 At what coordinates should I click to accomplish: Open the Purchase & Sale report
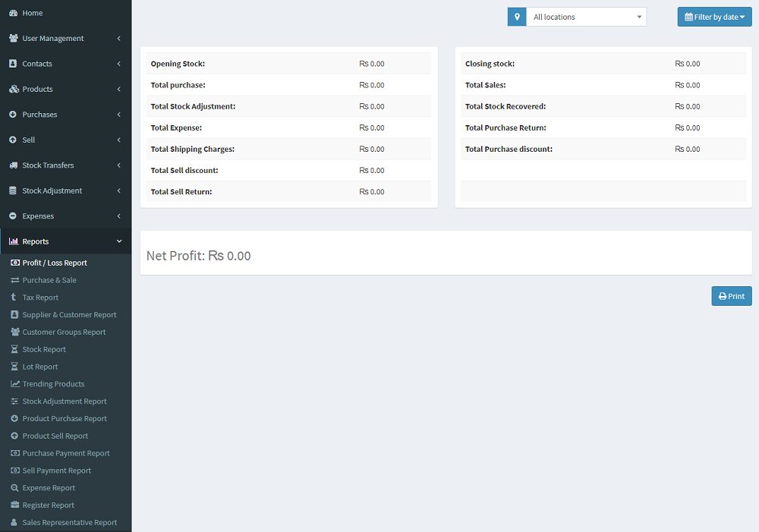point(49,280)
